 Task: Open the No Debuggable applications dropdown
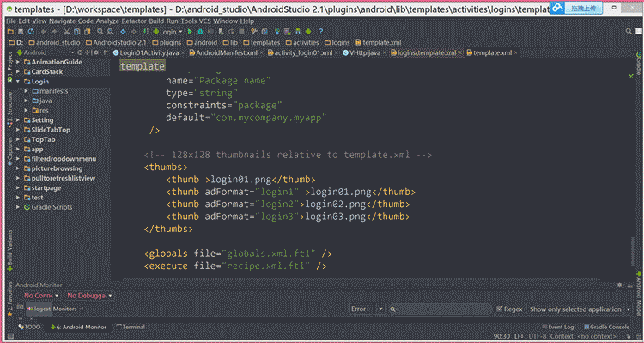click(89, 296)
